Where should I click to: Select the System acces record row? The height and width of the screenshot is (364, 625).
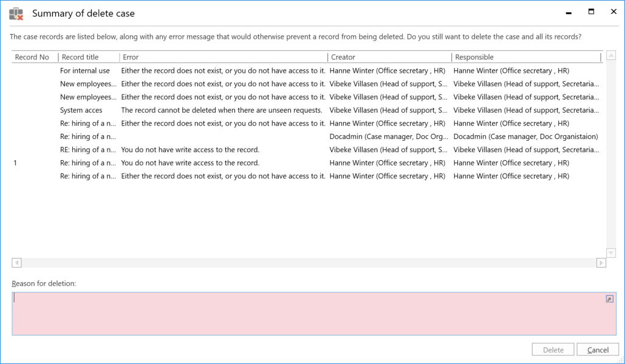pos(81,110)
